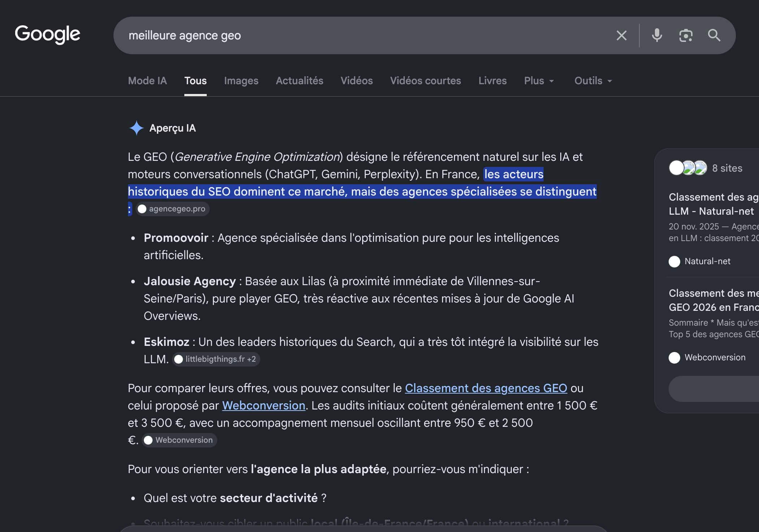Click the wide button below Webconversion card
The image size is (759, 532).
pos(713,389)
